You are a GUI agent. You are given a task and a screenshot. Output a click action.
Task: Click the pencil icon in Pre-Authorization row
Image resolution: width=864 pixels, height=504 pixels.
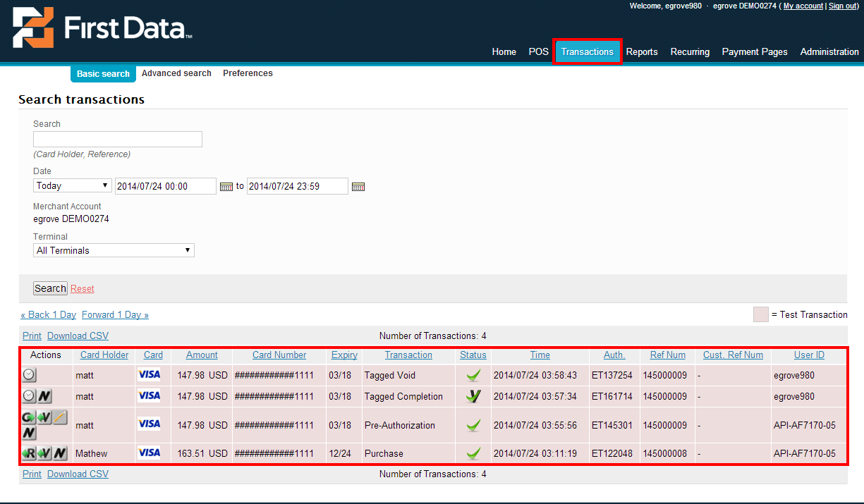(60, 417)
